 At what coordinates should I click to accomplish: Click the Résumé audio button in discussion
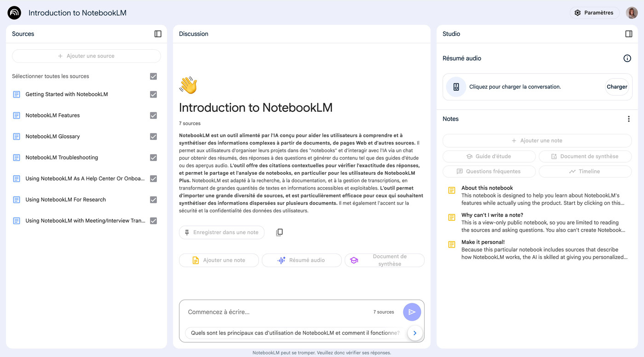301,260
